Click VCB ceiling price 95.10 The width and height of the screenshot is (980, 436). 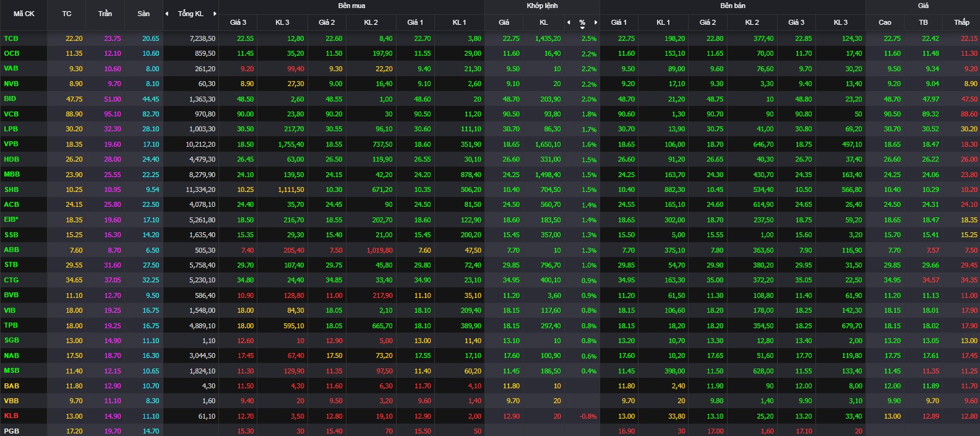pos(113,114)
